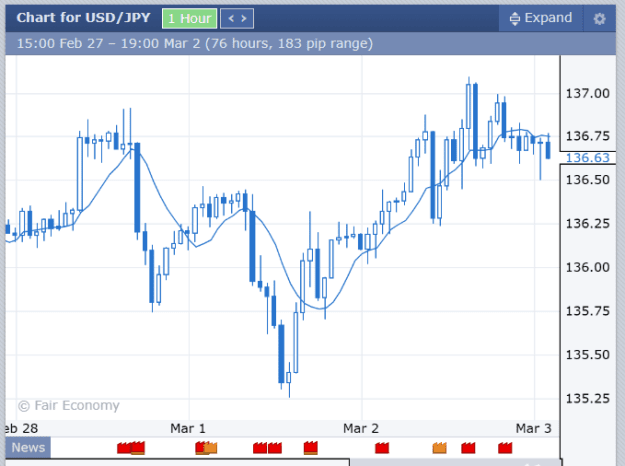This screenshot has height=466, width=625.
Task: Click the right arrow to shift chart later
Action: (244, 18)
